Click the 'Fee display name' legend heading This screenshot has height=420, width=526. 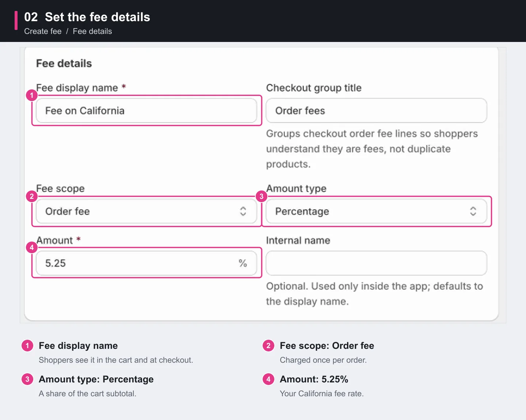coord(78,346)
